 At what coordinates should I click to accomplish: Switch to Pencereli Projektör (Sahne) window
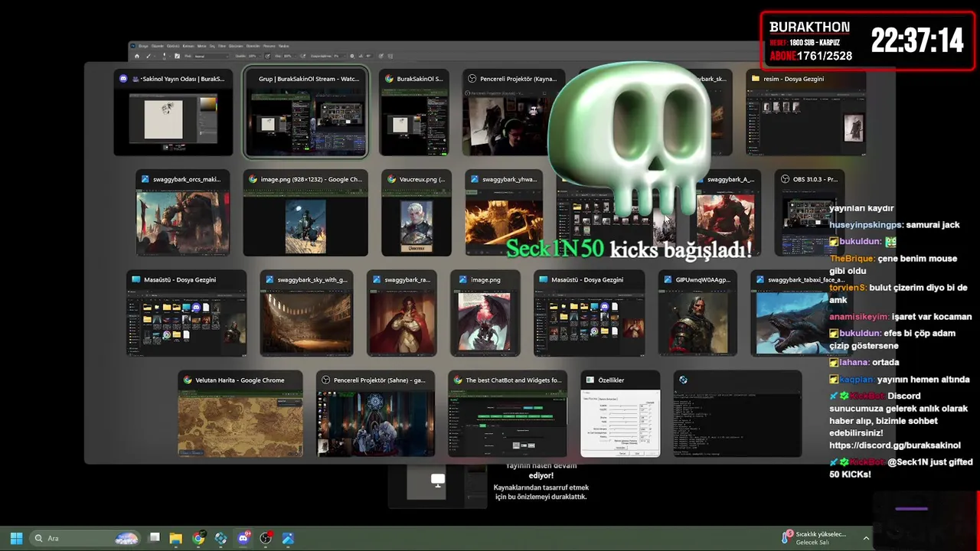[x=375, y=413]
